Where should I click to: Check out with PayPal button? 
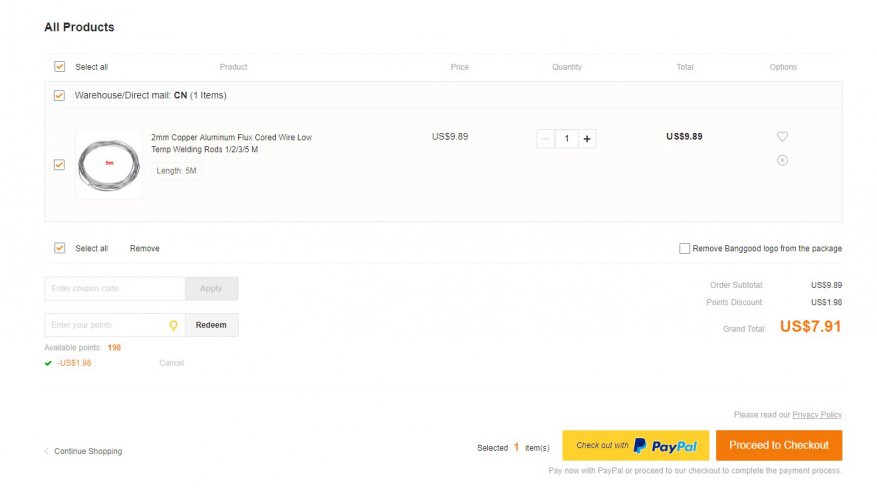(x=635, y=445)
